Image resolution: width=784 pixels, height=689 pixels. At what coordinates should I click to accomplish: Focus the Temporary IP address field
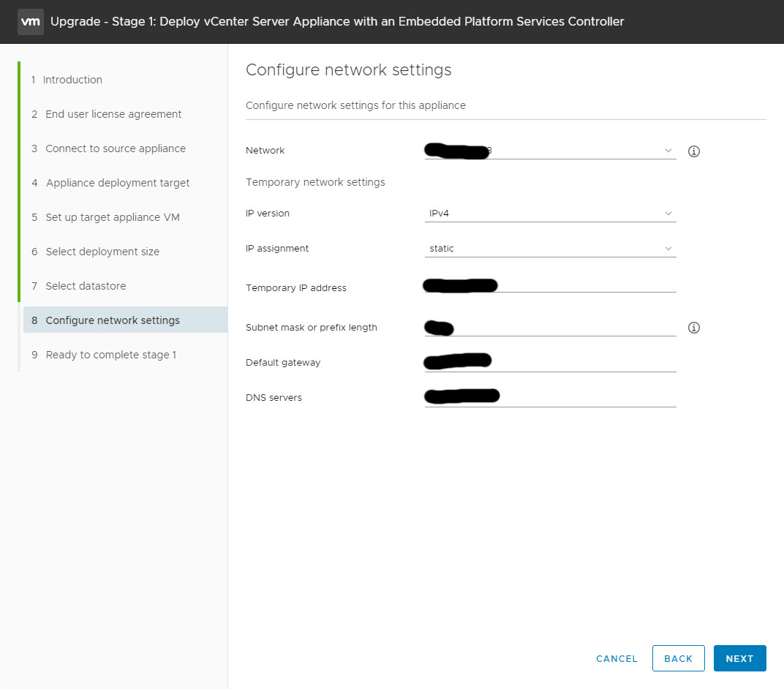550,285
